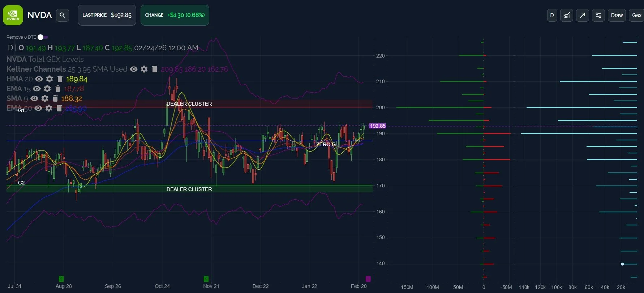The width and height of the screenshot is (644, 293).
Task: Click the 192.85 current price tag
Action: coord(378,126)
